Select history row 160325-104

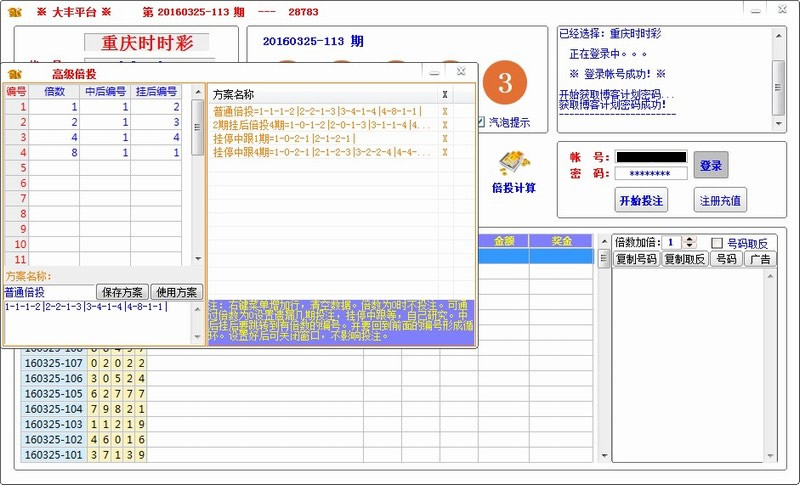(x=54, y=409)
